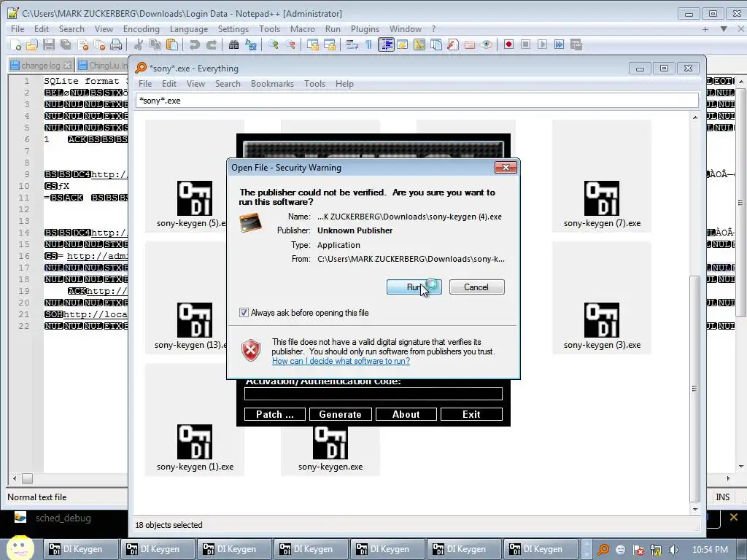Click the Print icon in Notepad++ toolbar
Screen dimensions: 747x560
[x=116, y=44]
